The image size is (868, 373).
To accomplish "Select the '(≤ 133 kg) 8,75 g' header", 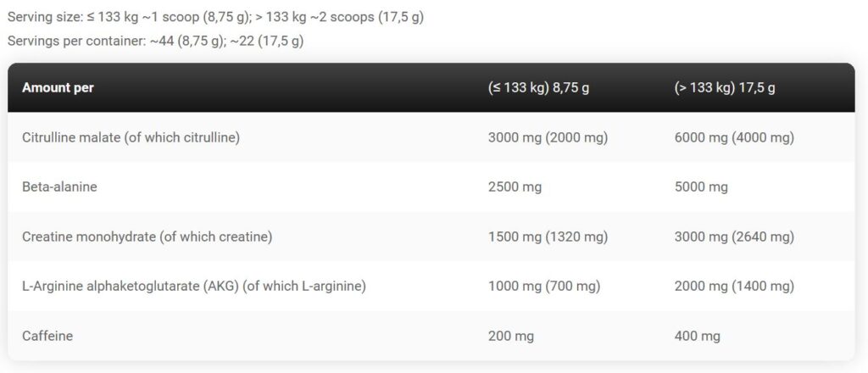I will [538, 87].
